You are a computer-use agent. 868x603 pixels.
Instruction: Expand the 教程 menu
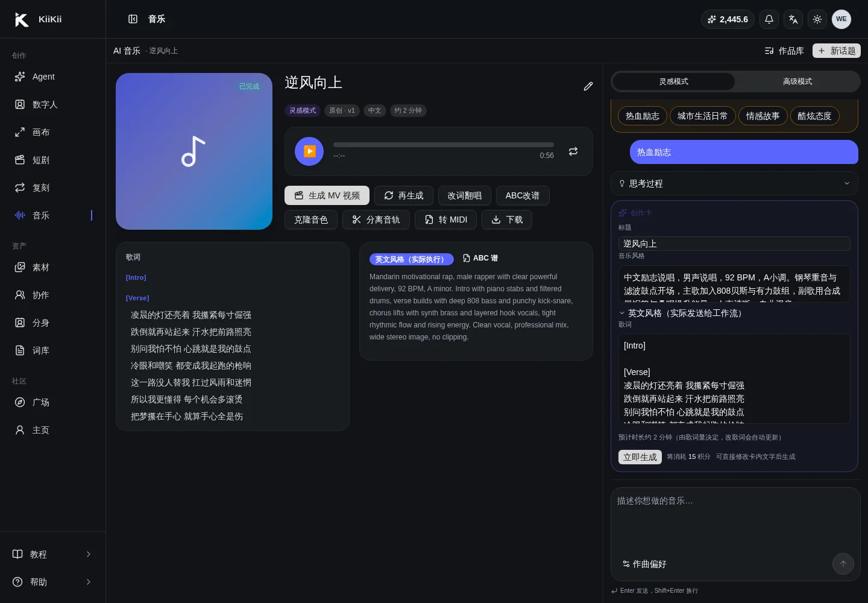pyautogui.click(x=53, y=554)
